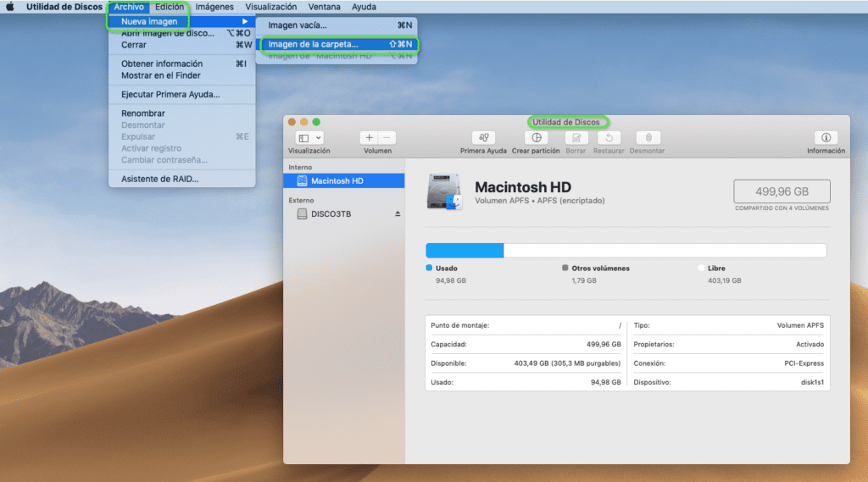
Task: Select Mostrar en el Finder
Action: pyautogui.click(x=182, y=75)
